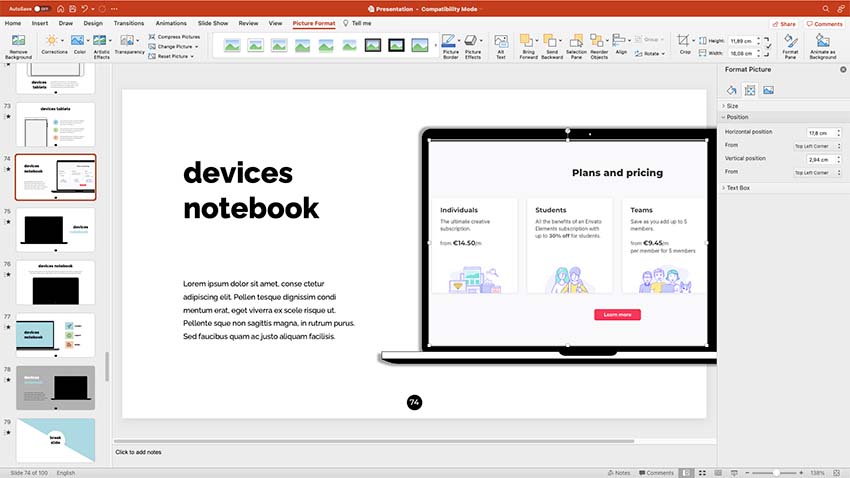Switch to Slide Sorter view icon
The height and width of the screenshot is (478, 850).
click(702, 473)
